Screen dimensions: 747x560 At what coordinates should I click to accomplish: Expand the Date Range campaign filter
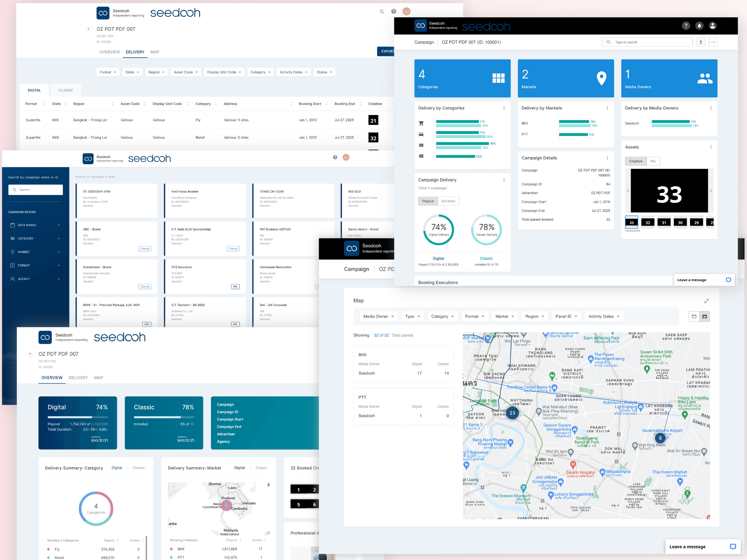point(35,225)
